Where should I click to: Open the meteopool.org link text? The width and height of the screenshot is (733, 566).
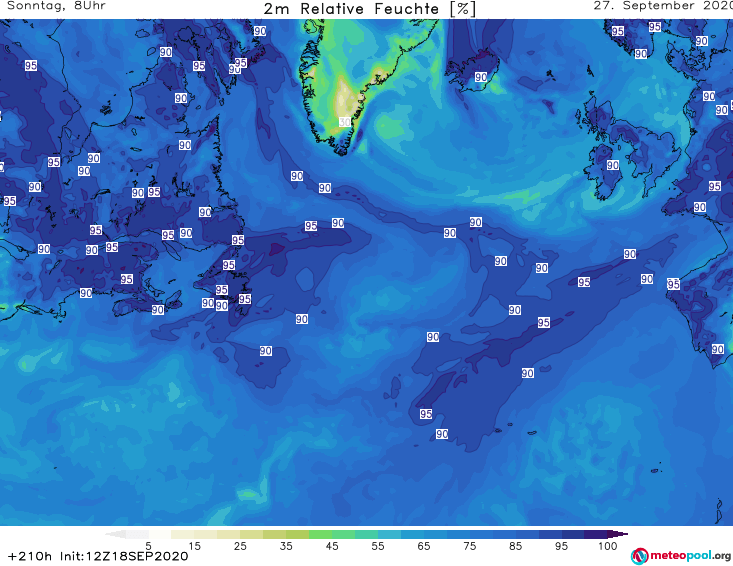coord(691,556)
